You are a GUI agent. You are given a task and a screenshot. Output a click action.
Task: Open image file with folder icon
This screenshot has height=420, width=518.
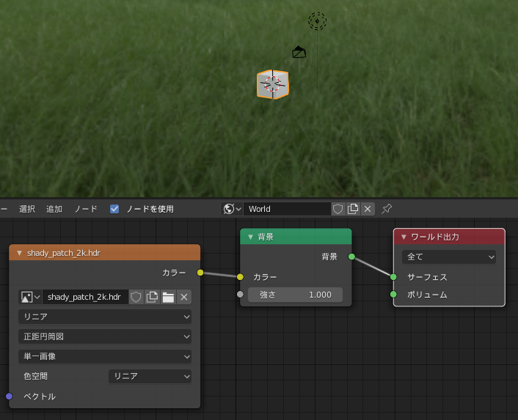(168, 297)
